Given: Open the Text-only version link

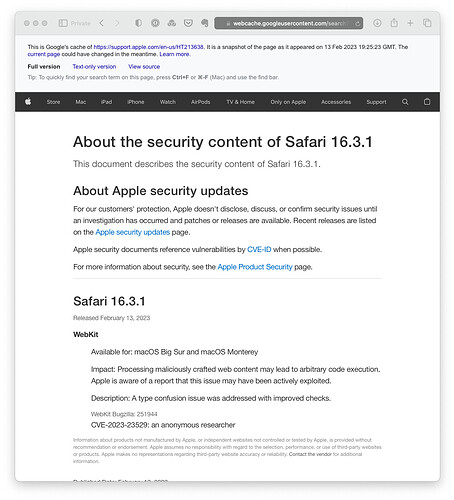Looking at the screenshot, I should pos(94,67).
